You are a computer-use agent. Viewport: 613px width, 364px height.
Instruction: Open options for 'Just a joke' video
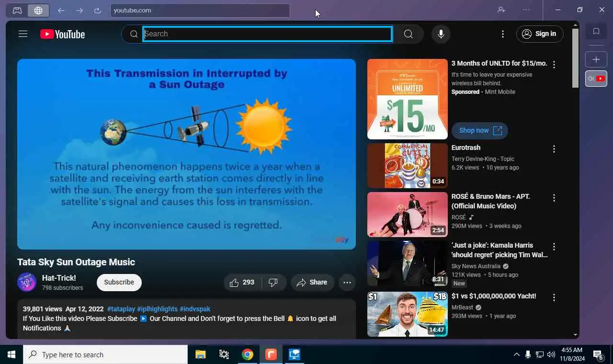pos(554,247)
